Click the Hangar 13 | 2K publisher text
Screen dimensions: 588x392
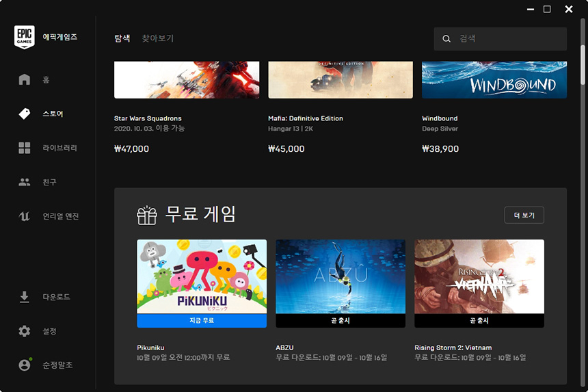(291, 129)
